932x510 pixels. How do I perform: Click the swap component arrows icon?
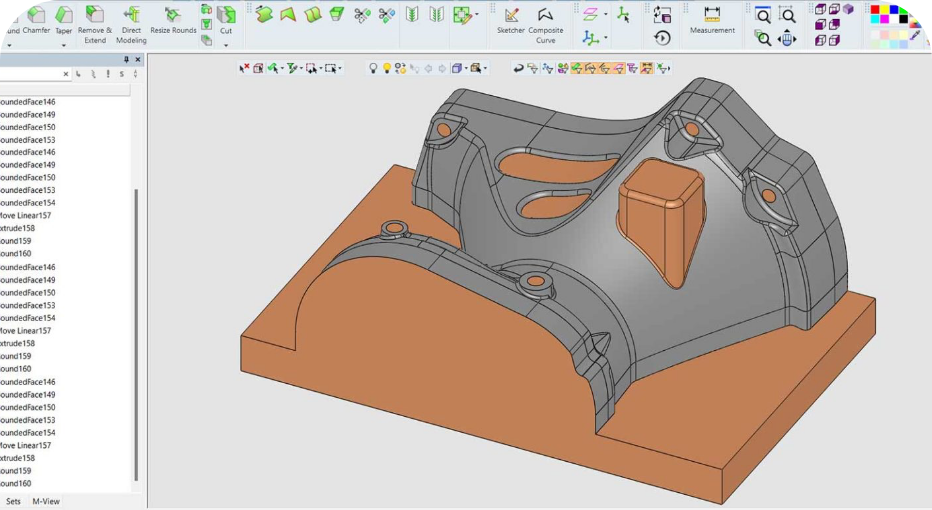pyautogui.click(x=662, y=14)
